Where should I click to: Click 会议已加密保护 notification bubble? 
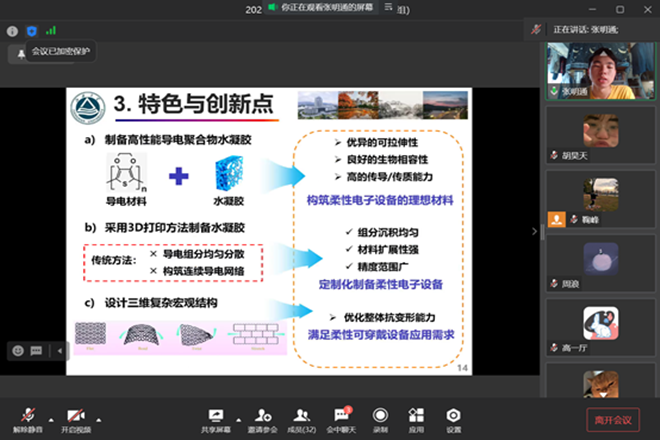60,52
